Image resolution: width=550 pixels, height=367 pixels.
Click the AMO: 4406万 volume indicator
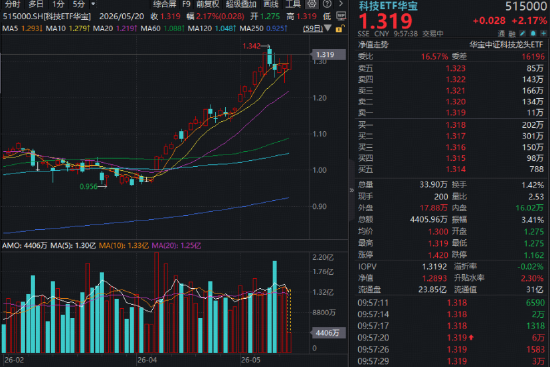point(25,246)
